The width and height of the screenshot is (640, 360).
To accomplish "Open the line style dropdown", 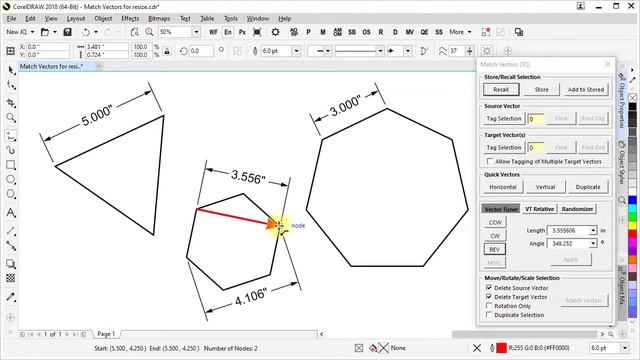I will click(380, 51).
